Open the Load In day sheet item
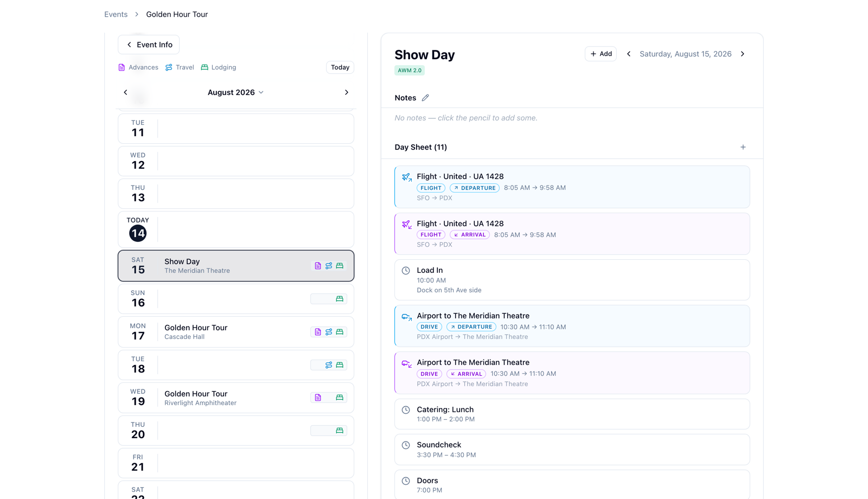Image resolution: width=868 pixels, height=499 pixels. pos(572,280)
